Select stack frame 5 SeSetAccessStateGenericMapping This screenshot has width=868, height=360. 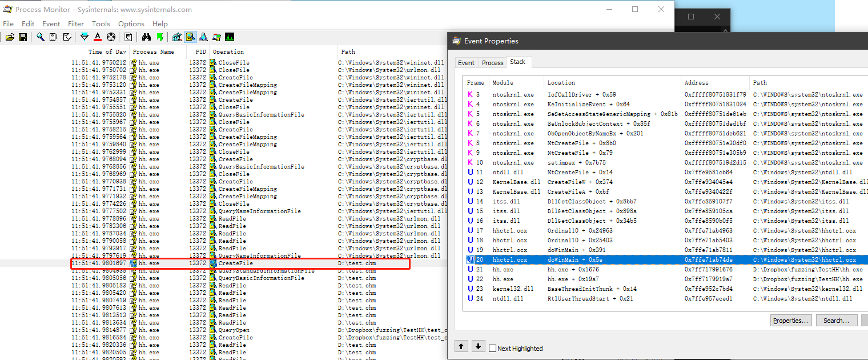(665, 114)
